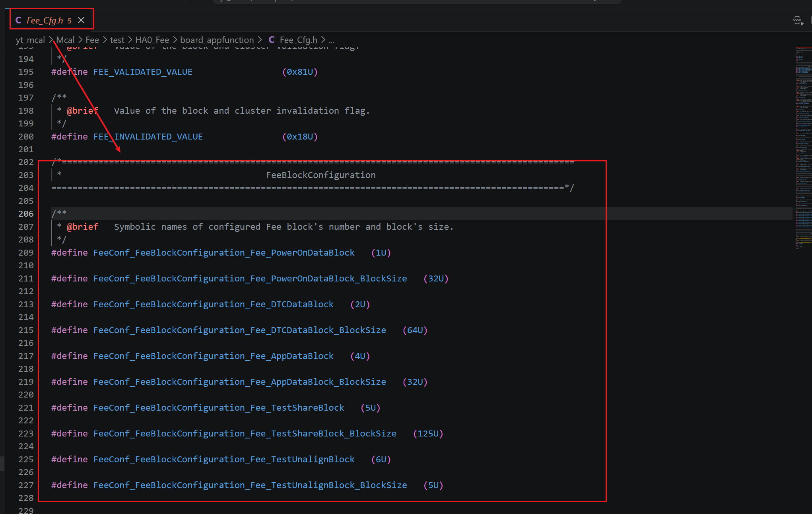Click the Fee breadcrumb folder
Image resolution: width=812 pixels, height=514 pixels.
pyautogui.click(x=92, y=40)
